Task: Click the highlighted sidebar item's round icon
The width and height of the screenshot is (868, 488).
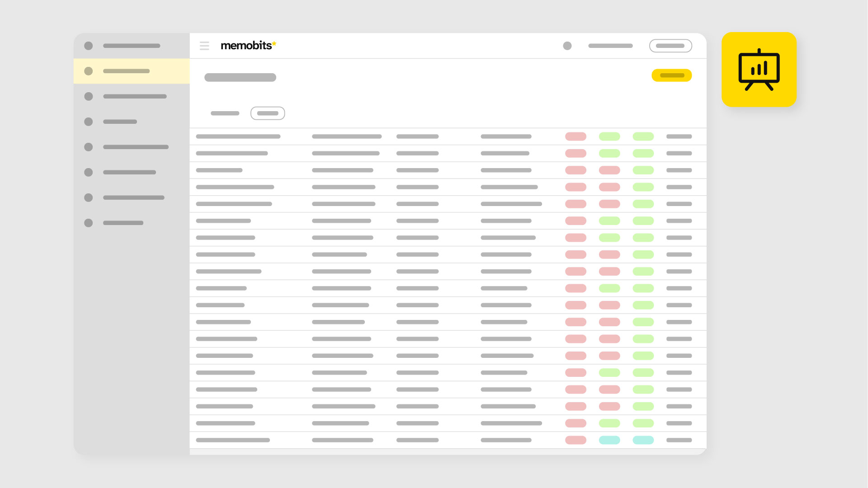Action: [89, 71]
